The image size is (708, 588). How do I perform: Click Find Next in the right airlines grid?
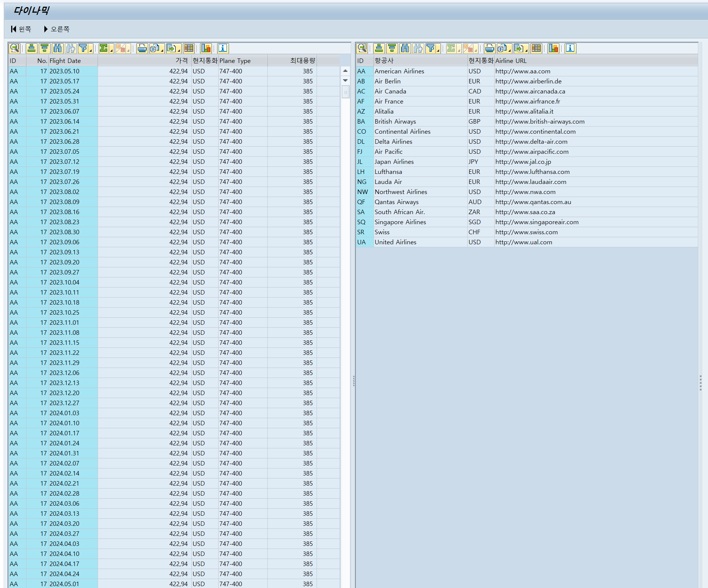click(418, 48)
